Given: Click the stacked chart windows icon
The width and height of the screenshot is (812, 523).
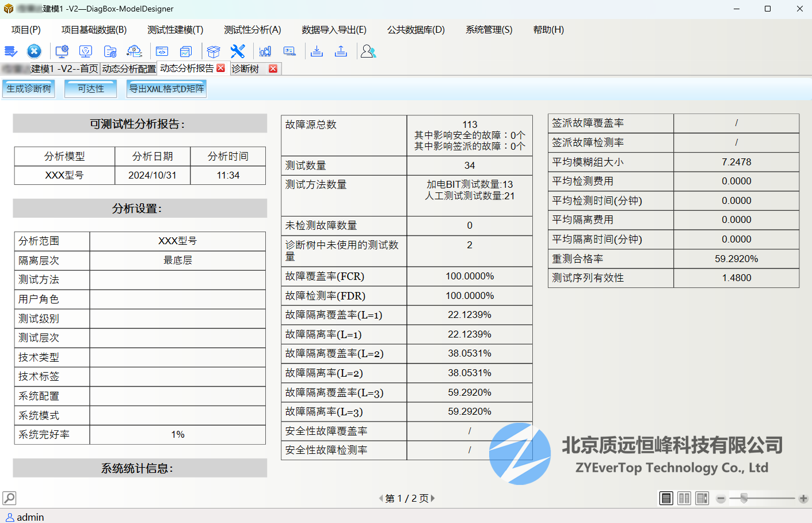Looking at the screenshot, I should (x=185, y=52).
